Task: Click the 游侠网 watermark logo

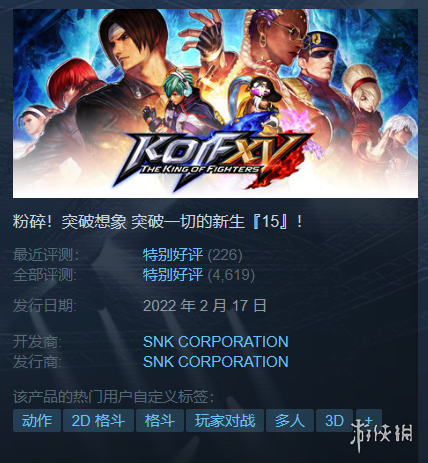Action: click(x=382, y=434)
